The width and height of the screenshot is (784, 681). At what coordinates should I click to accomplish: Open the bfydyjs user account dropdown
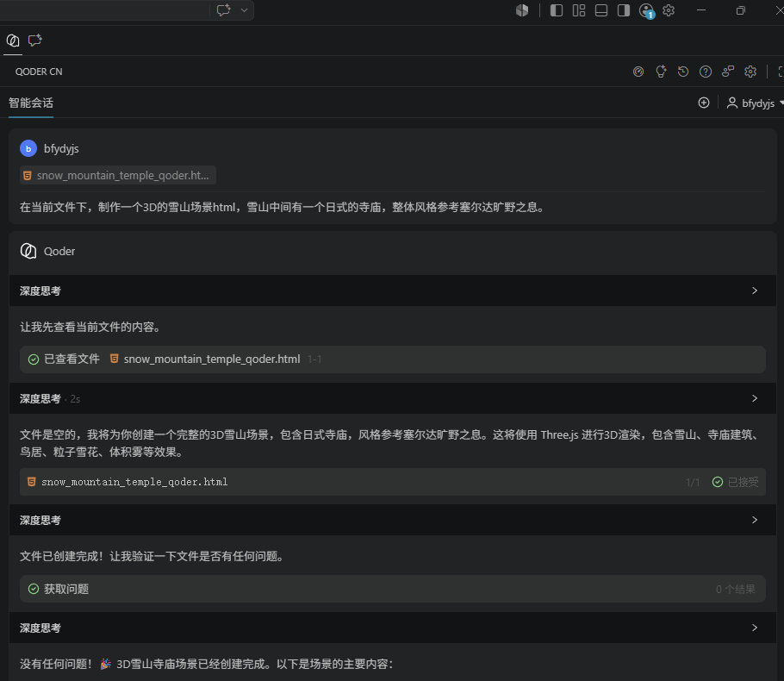[x=755, y=103]
